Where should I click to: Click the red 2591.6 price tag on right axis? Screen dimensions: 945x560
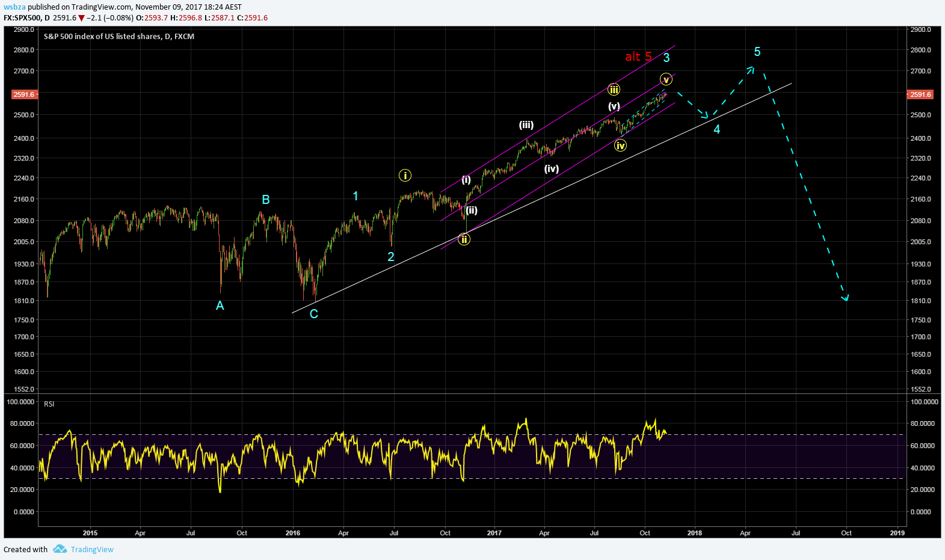point(920,94)
